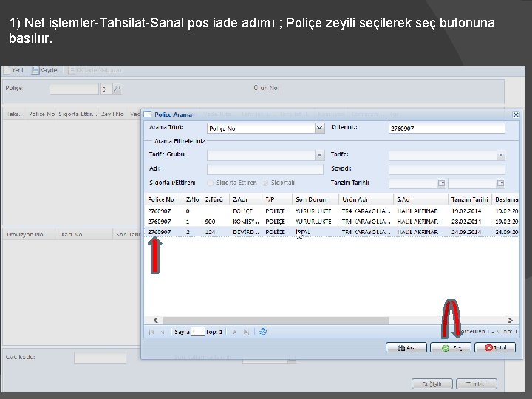Open the Arama Türü dropdown arrow
This screenshot has width=532, height=399.
point(319,128)
